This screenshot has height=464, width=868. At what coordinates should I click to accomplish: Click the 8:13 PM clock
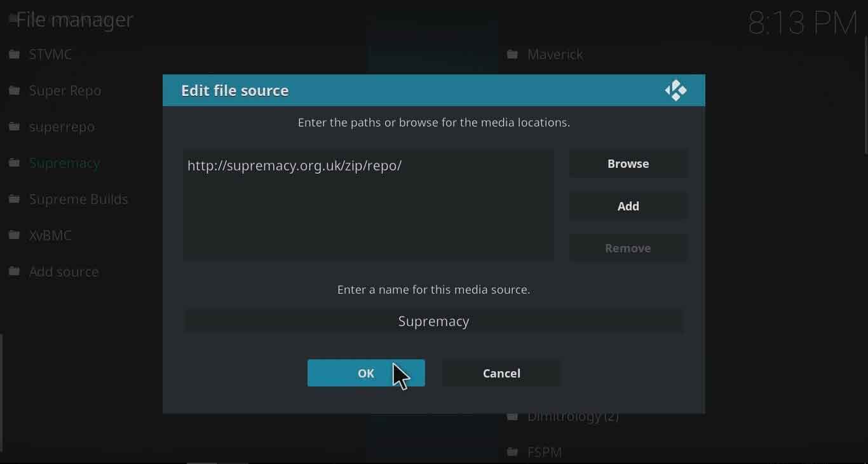[803, 24]
